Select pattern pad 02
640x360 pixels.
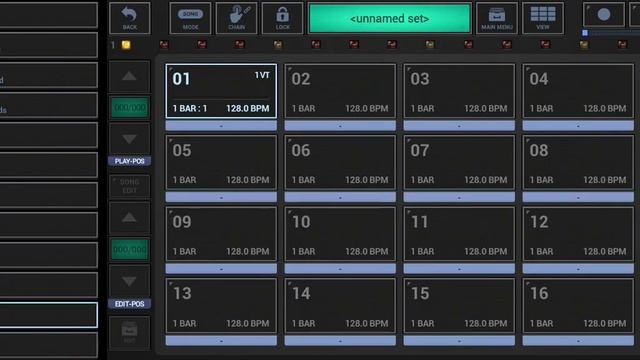click(340, 91)
